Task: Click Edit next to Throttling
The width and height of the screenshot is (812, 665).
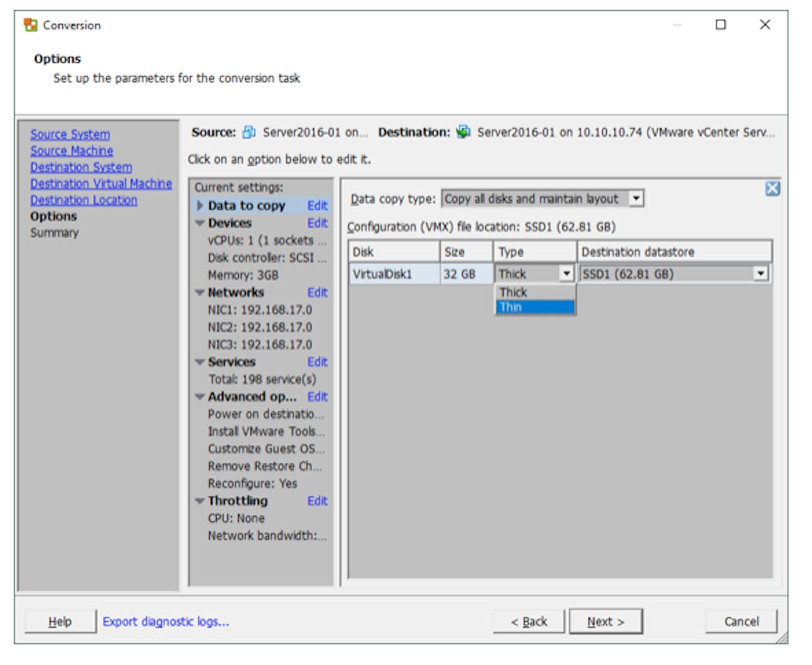Action: point(317,501)
